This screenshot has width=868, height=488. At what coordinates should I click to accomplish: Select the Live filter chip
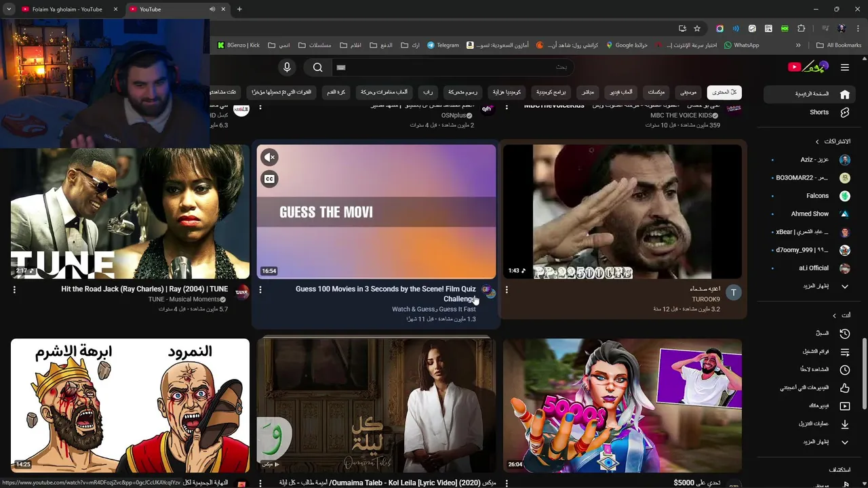588,92
